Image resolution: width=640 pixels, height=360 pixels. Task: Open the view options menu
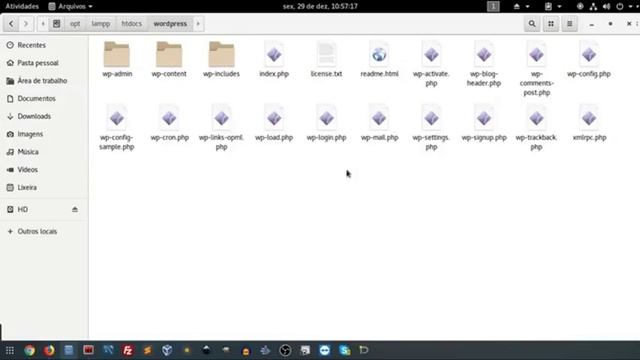pyautogui.click(x=569, y=24)
